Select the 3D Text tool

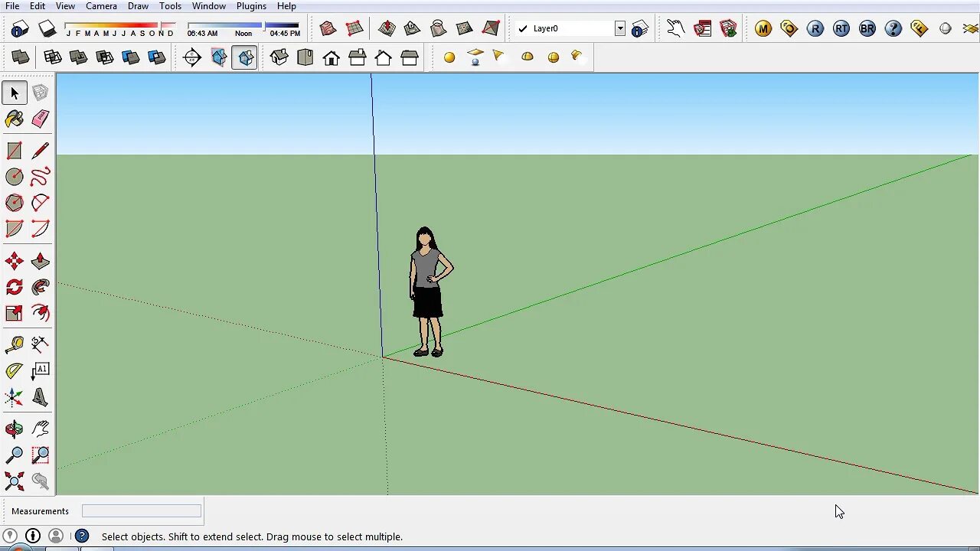pos(41,397)
